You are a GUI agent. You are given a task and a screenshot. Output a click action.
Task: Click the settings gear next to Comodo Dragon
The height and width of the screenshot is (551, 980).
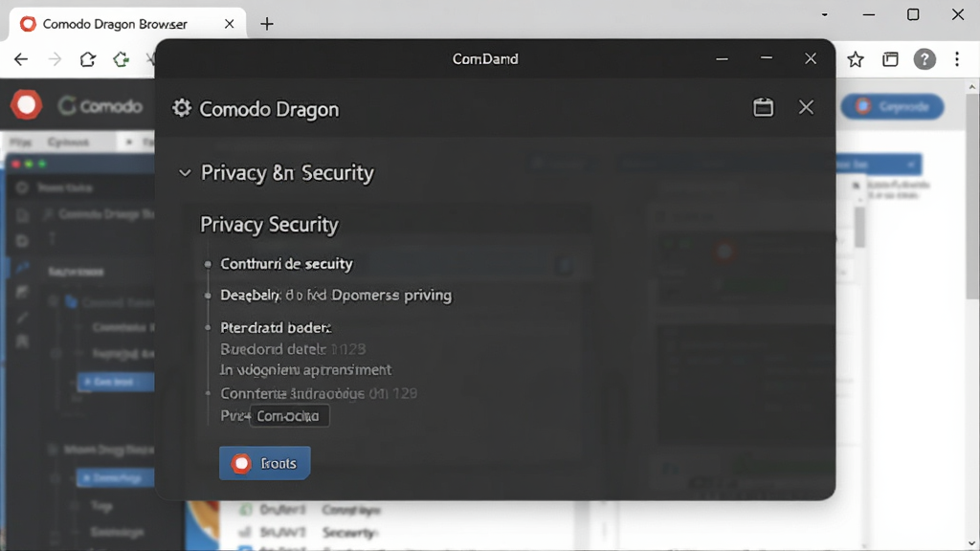pos(182,108)
